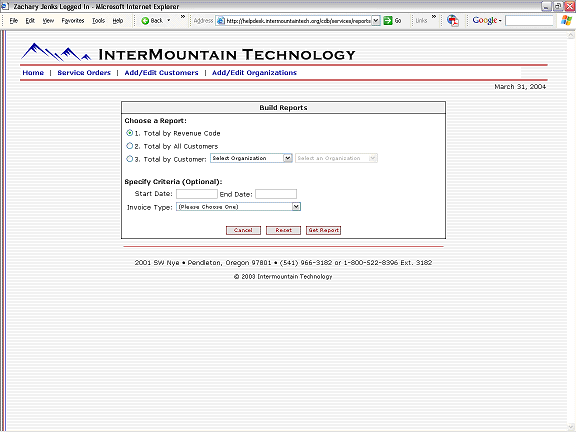Click the Internet Explorer icon in the title bar
This screenshot has height=432, width=576.
tap(5, 6)
